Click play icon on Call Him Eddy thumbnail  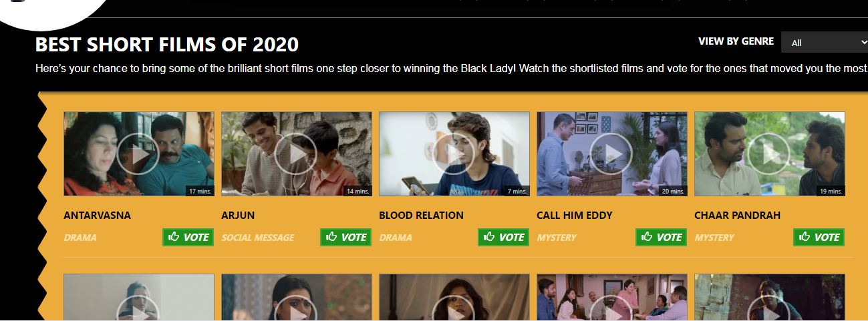611,154
